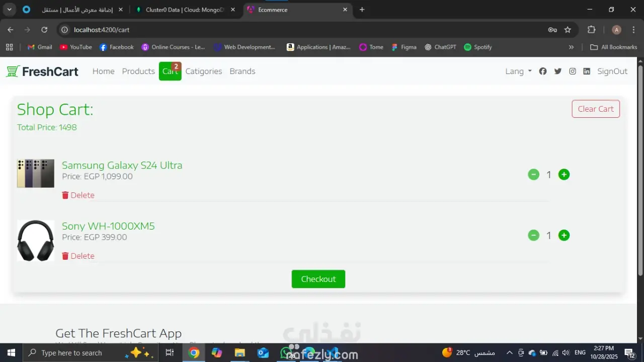Click the Clear Cart button
644x362 pixels.
[596, 109]
